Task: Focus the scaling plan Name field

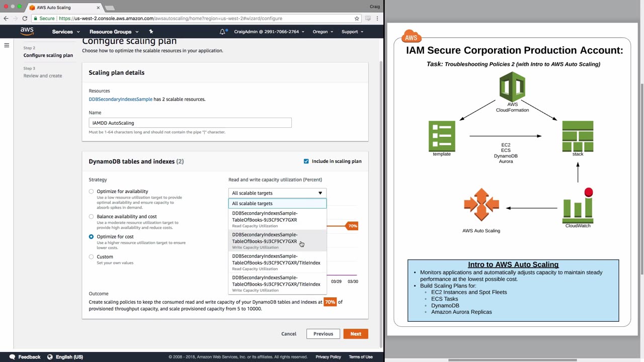Action: tap(190, 123)
